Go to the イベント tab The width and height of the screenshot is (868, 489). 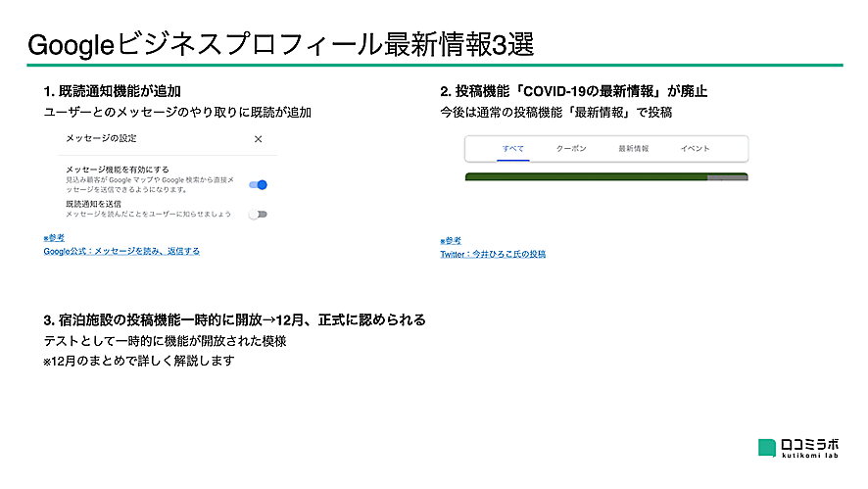click(695, 149)
